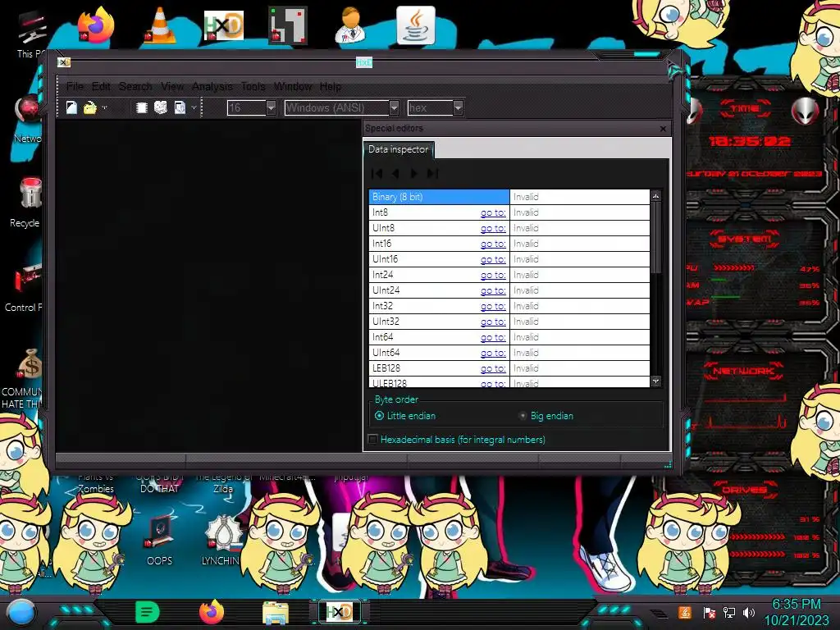
Task: Open the HxD desktop shortcut
Action: pyautogui.click(x=223, y=25)
